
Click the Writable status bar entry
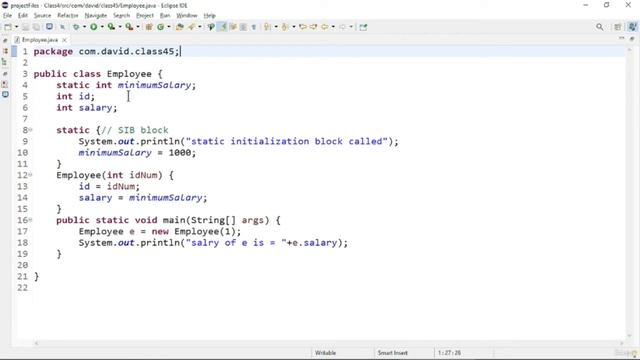point(325,353)
